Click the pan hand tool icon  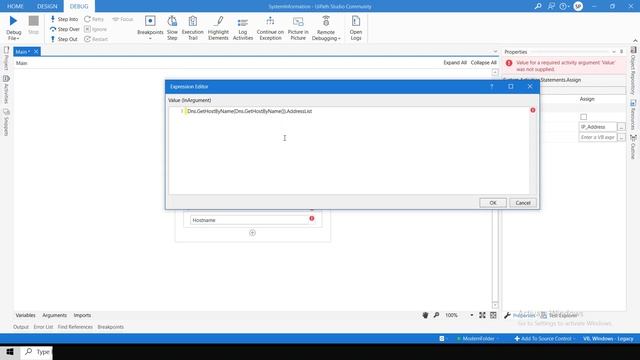[425, 315]
